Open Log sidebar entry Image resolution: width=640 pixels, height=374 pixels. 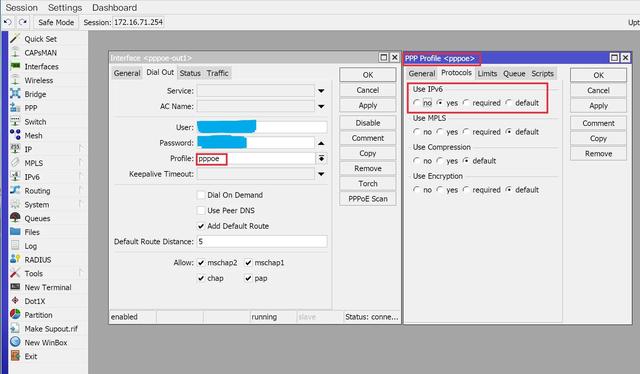(x=30, y=246)
